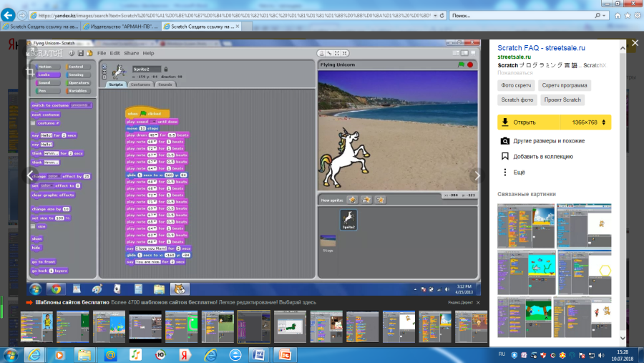Click the costume # checkbox in the Scratch image
Screen dimensions: 644x363
pyautogui.click(x=33, y=123)
